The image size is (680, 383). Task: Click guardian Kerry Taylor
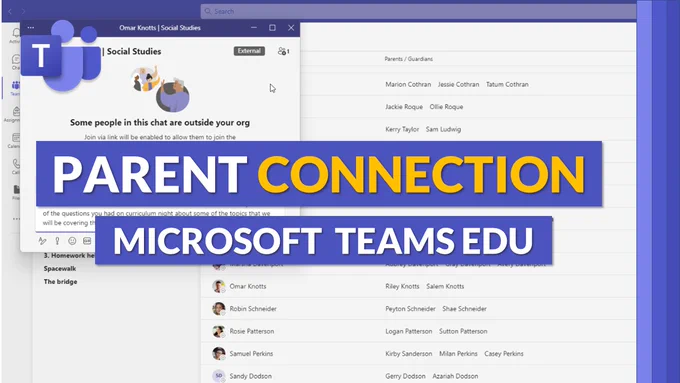tap(402, 129)
